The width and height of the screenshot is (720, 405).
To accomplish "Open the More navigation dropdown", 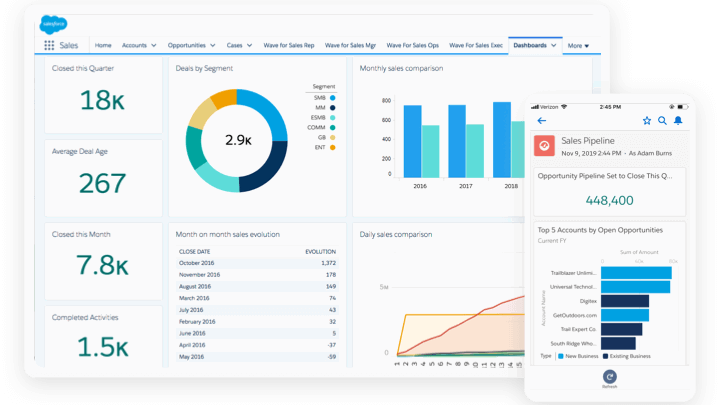I will [x=578, y=46].
